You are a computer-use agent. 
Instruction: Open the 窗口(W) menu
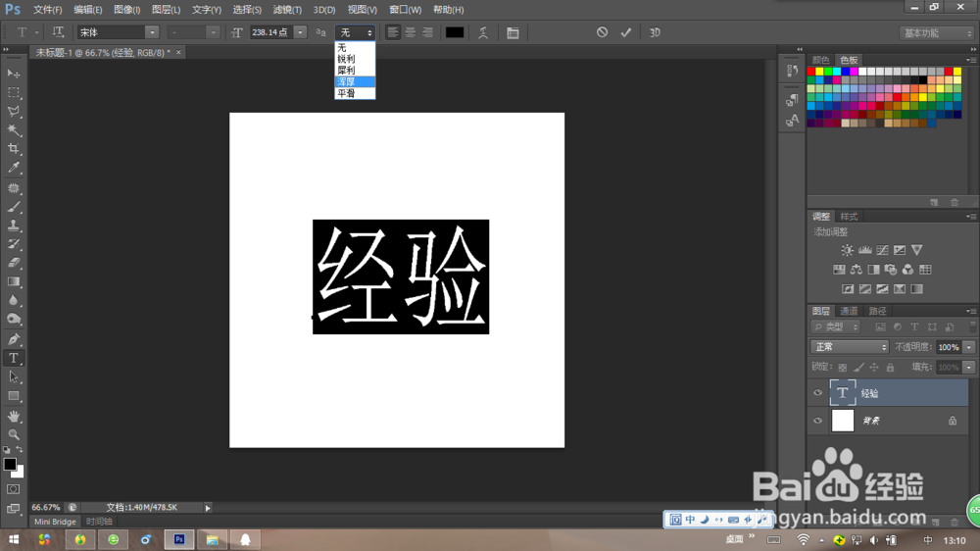(405, 10)
